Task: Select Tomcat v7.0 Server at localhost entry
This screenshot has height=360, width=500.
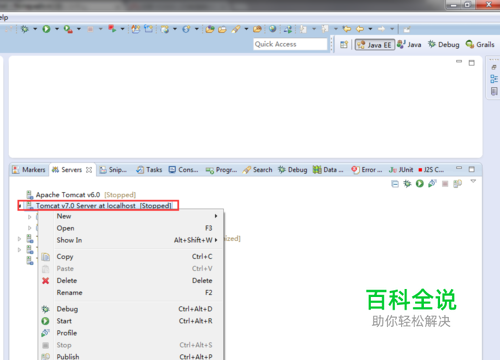Action: pyautogui.click(x=99, y=206)
